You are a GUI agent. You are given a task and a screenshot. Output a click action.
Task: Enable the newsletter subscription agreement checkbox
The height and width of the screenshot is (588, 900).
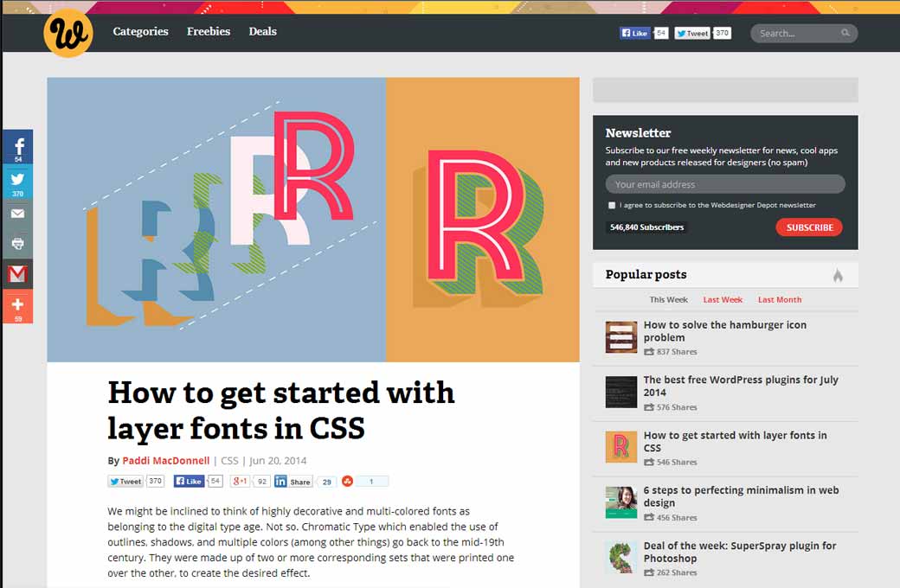coord(611,205)
